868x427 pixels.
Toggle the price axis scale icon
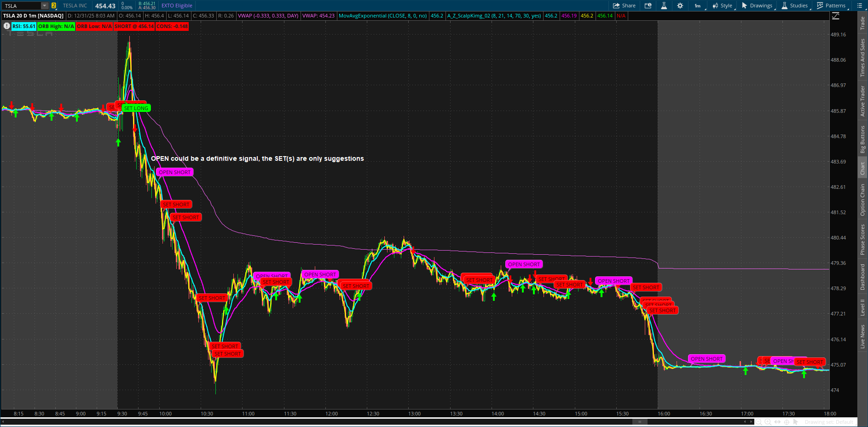pyautogui.click(x=836, y=16)
